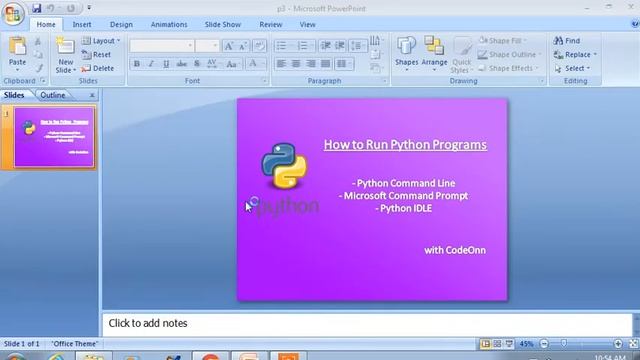Screen dimensions: 640x360
Task: Change Text Direction
Action: click(376, 40)
